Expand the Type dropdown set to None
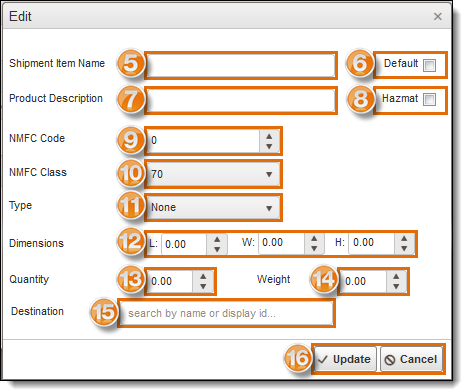 tap(213, 208)
